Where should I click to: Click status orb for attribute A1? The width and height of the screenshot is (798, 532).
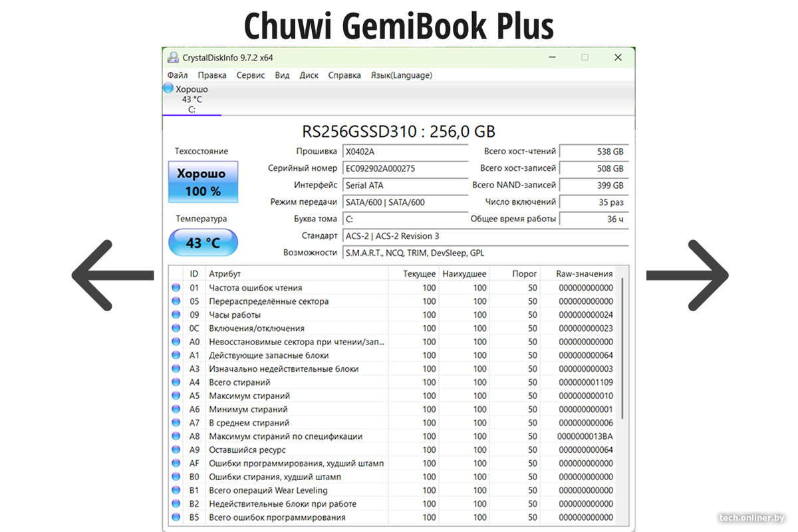coord(176,355)
